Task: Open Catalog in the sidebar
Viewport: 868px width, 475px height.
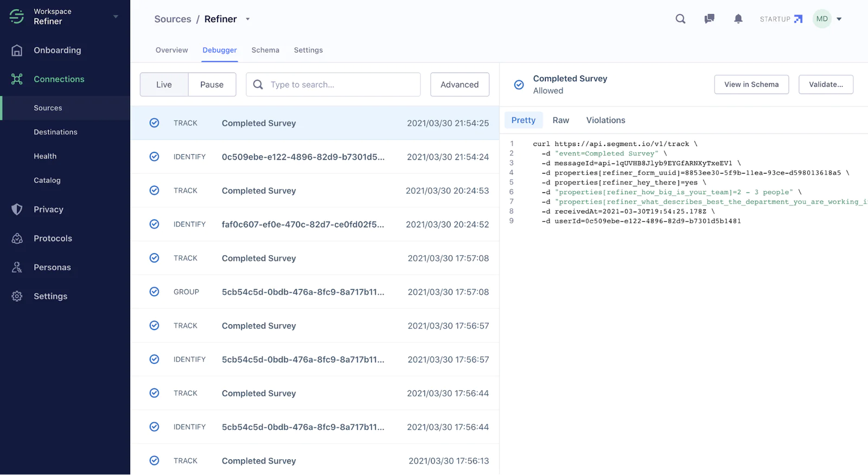Action: tap(47, 180)
